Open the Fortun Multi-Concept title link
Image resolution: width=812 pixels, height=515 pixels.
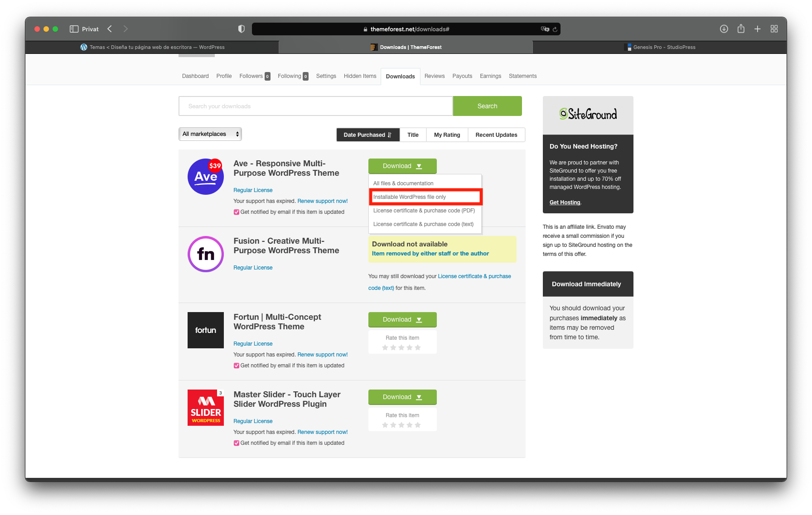click(x=277, y=322)
